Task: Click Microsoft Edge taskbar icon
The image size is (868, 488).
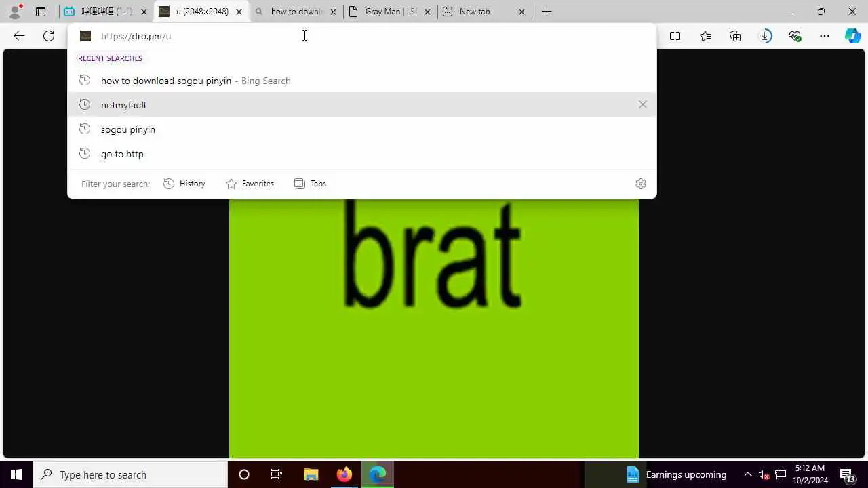Action: point(377,474)
